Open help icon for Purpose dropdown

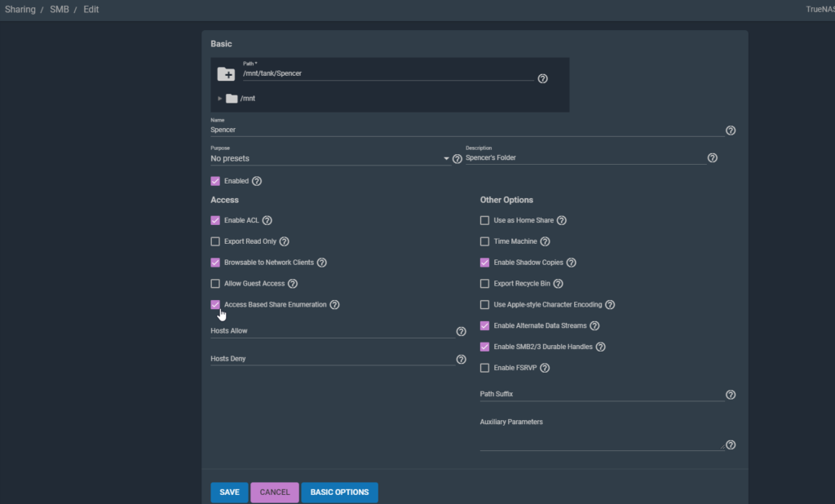coord(457,159)
